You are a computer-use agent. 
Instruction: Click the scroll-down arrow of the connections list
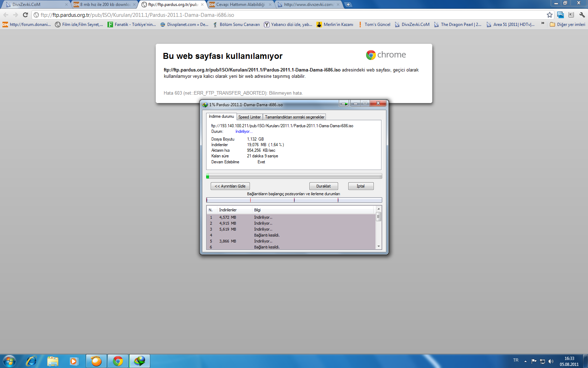[x=378, y=246]
